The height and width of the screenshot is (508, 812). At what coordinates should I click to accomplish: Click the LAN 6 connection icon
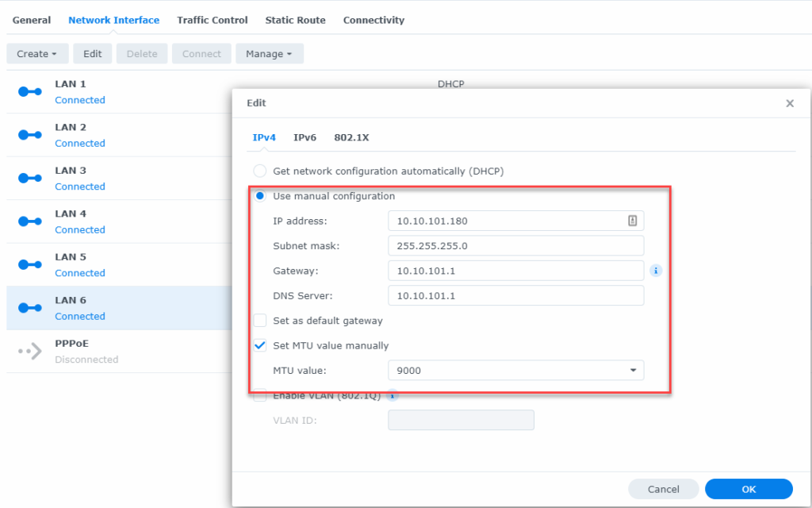[29, 308]
